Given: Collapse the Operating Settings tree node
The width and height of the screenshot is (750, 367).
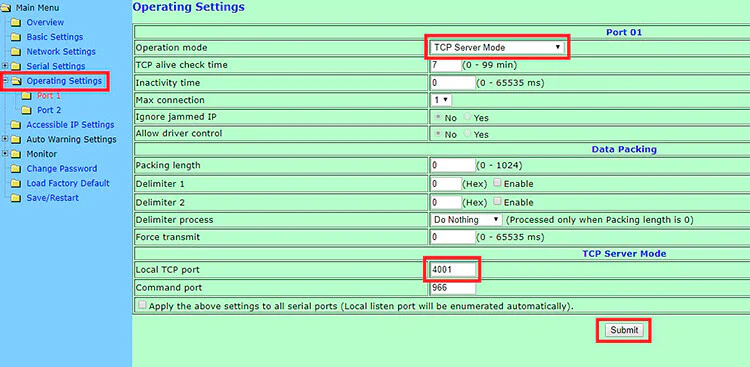Looking at the screenshot, I should coord(5,80).
